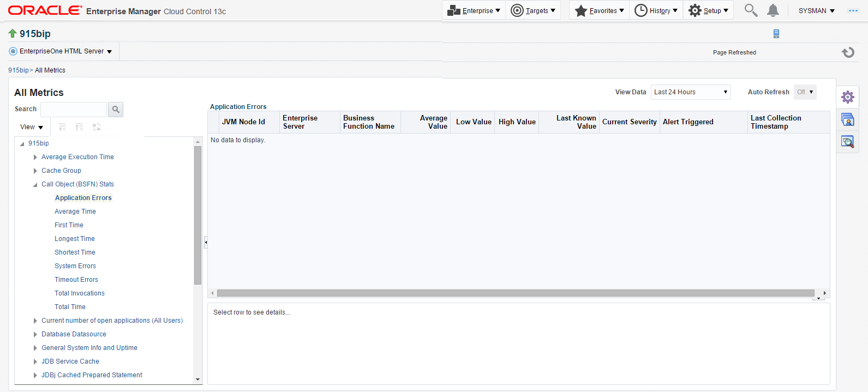
Task: Open the purple gear side panel icon
Action: pos(848,97)
